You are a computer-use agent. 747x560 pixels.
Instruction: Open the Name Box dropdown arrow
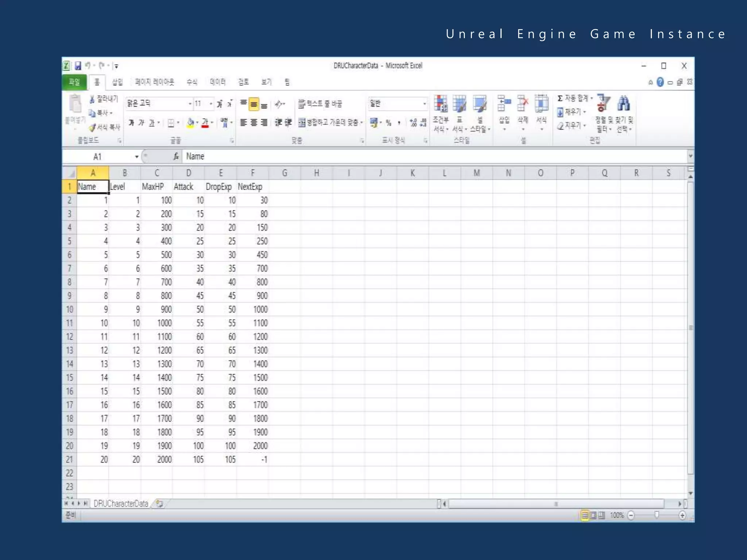point(137,157)
